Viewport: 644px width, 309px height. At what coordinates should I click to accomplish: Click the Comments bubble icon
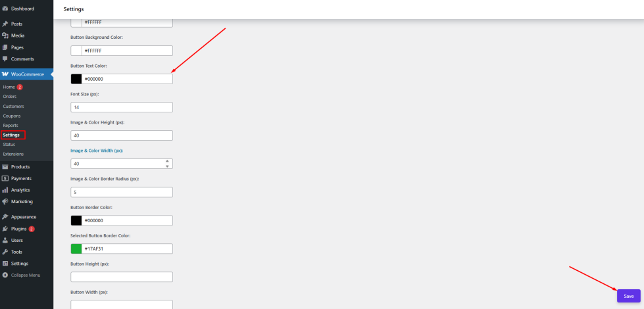tap(5, 59)
